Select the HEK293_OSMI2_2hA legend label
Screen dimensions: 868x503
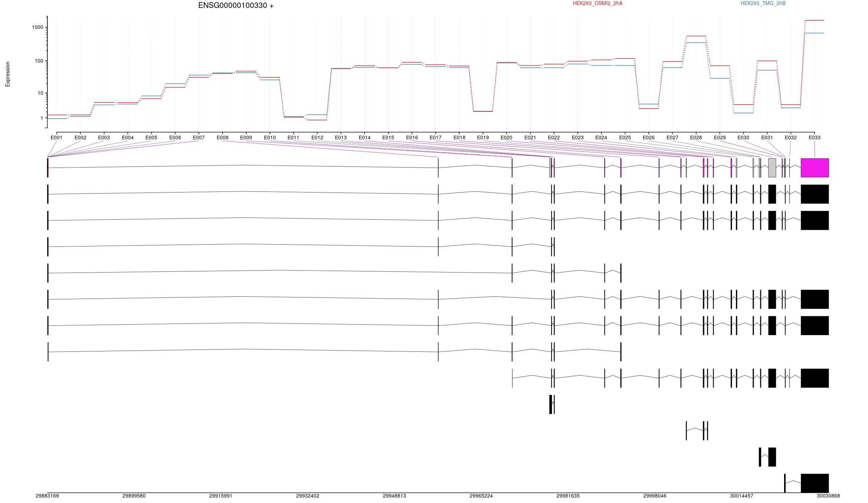coord(597,3)
